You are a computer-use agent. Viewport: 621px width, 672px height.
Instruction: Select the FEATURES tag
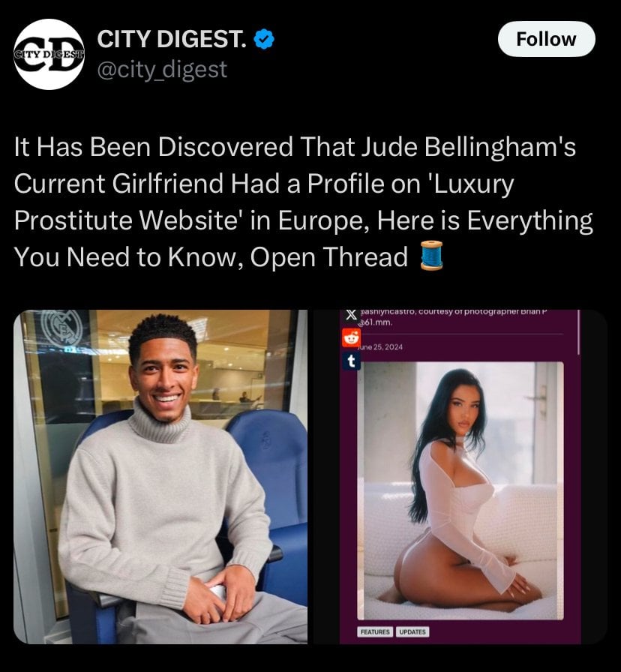coord(375,631)
